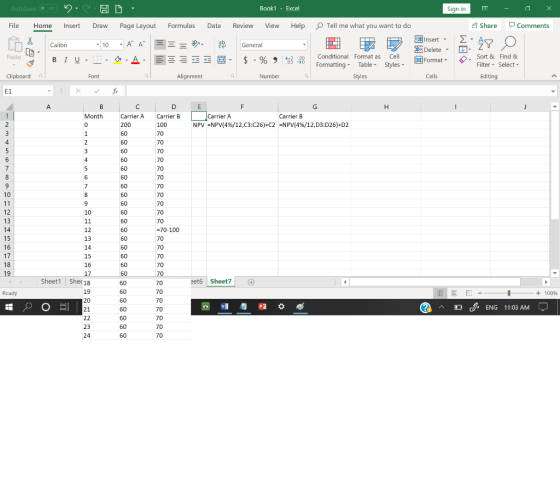Click the red Font Color button
Viewport: 560px width, 485px height.
[x=135, y=60]
